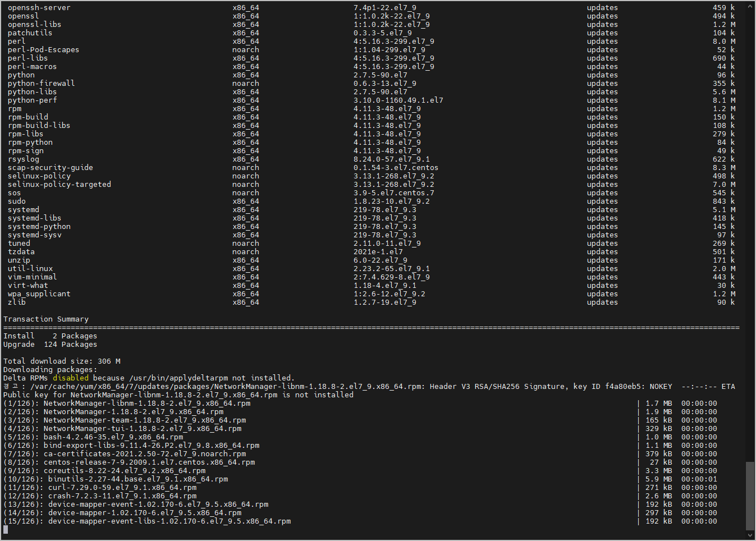Click the 'zlib' package name
Viewport: 756px width, 541px height.
17,302
